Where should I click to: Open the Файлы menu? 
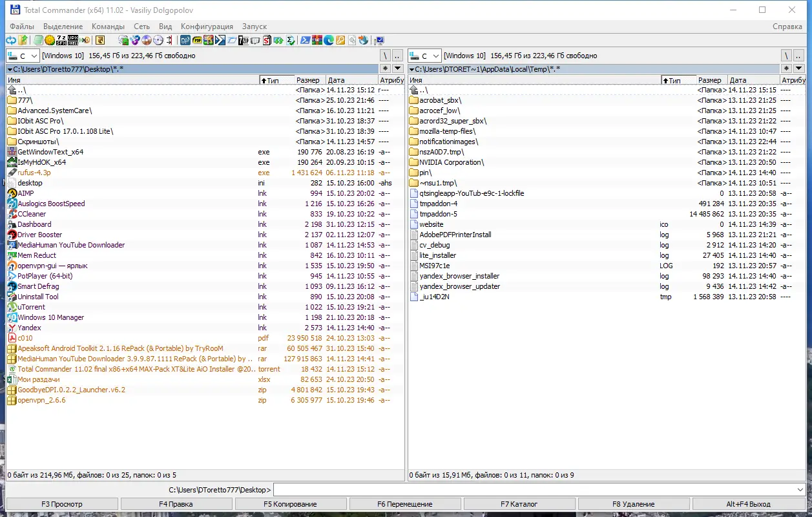[22, 26]
